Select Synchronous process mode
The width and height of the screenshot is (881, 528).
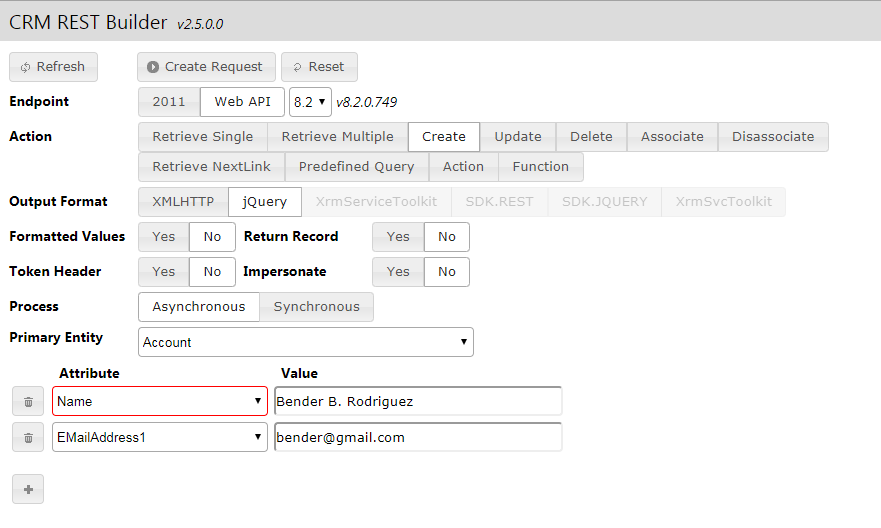pos(316,307)
